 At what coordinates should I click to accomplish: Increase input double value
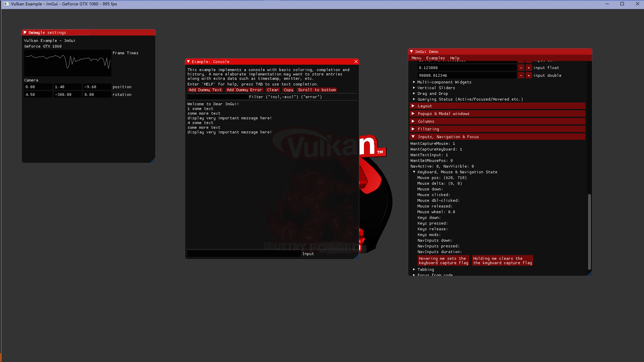tap(529, 75)
